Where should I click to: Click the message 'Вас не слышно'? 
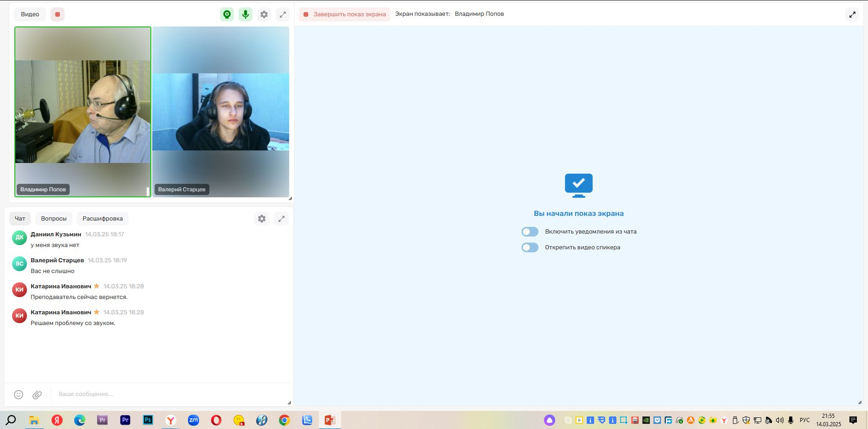click(x=52, y=271)
